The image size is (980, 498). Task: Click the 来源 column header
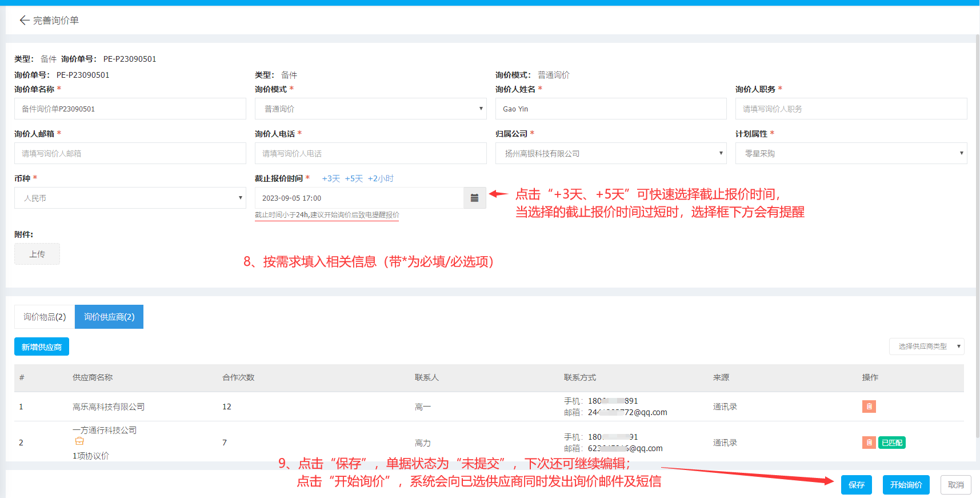tap(721, 377)
